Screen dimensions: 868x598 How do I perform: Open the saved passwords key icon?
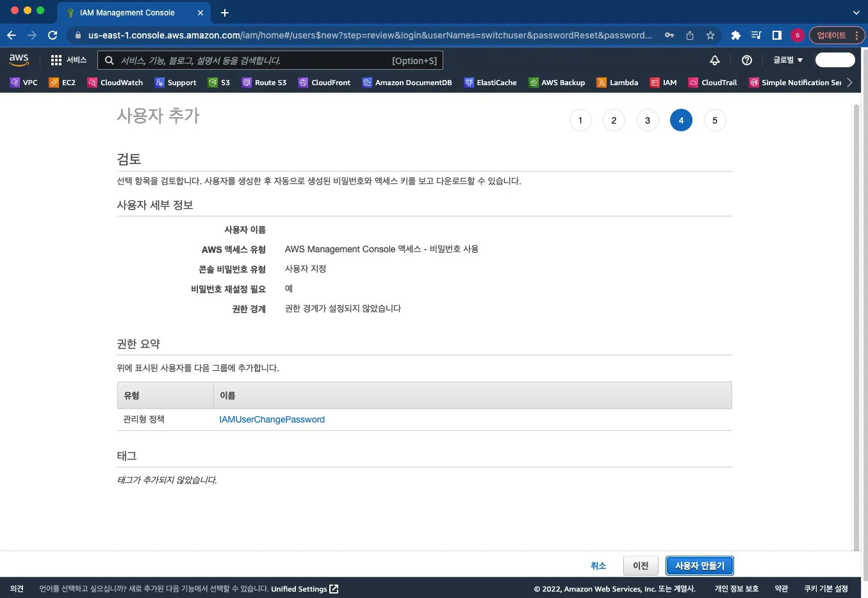[669, 35]
